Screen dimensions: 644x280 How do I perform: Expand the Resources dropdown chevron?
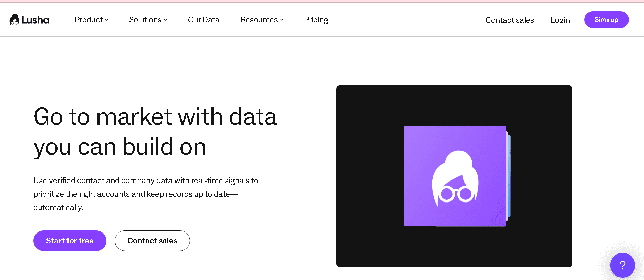coord(282,20)
